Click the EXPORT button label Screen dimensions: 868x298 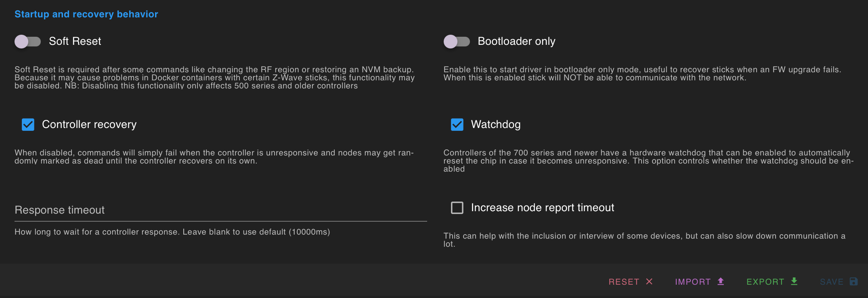coord(765,282)
